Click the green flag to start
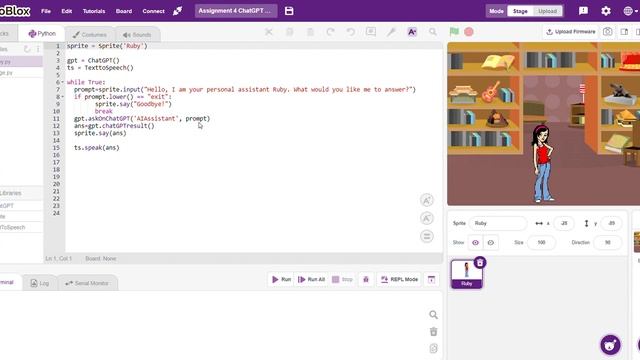The height and width of the screenshot is (360, 640). click(454, 31)
